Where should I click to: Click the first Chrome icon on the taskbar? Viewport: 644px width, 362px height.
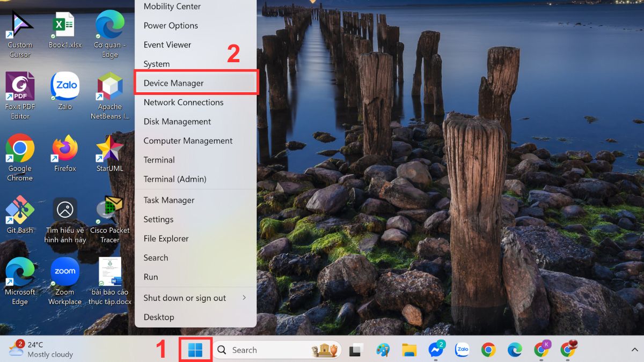(x=488, y=350)
